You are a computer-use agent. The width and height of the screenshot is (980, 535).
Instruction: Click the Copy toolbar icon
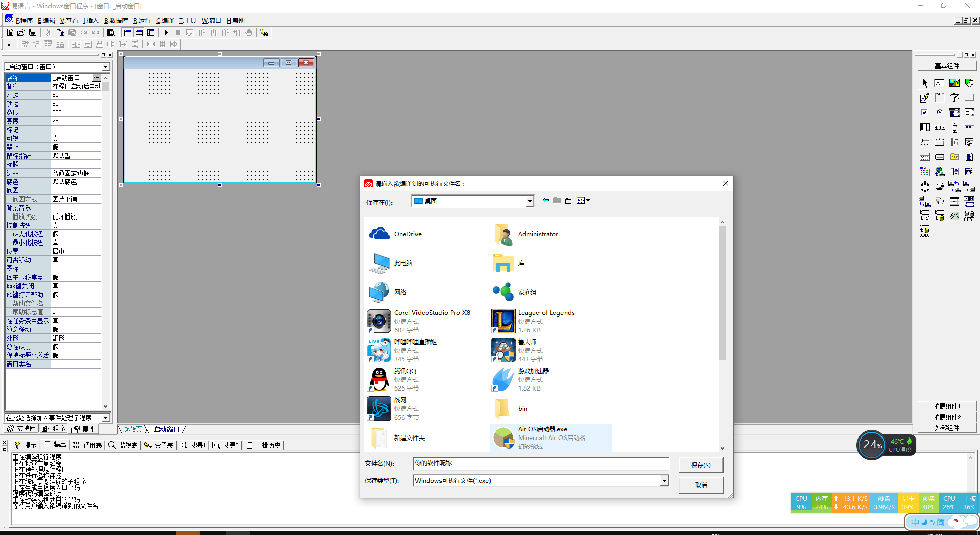click(x=60, y=32)
